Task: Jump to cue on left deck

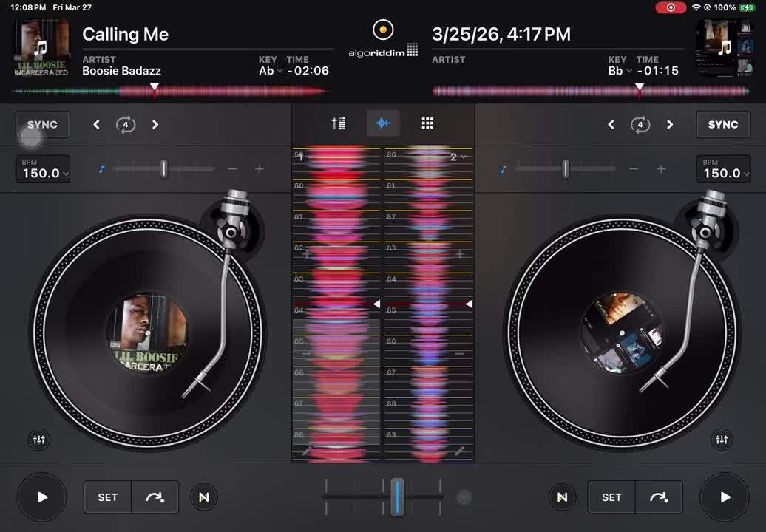Action: (x=155, y=497)
